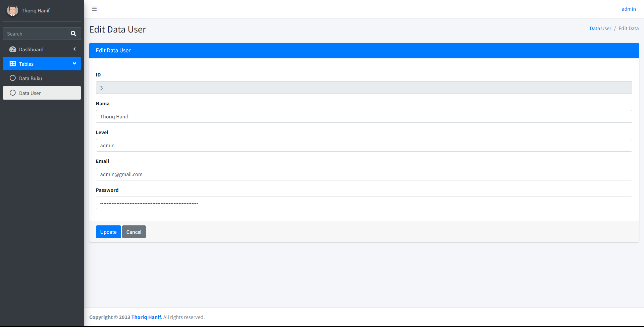Open the Thoriq Hanif footer link
The image size is (644, 327).
[x=146, y=317]
